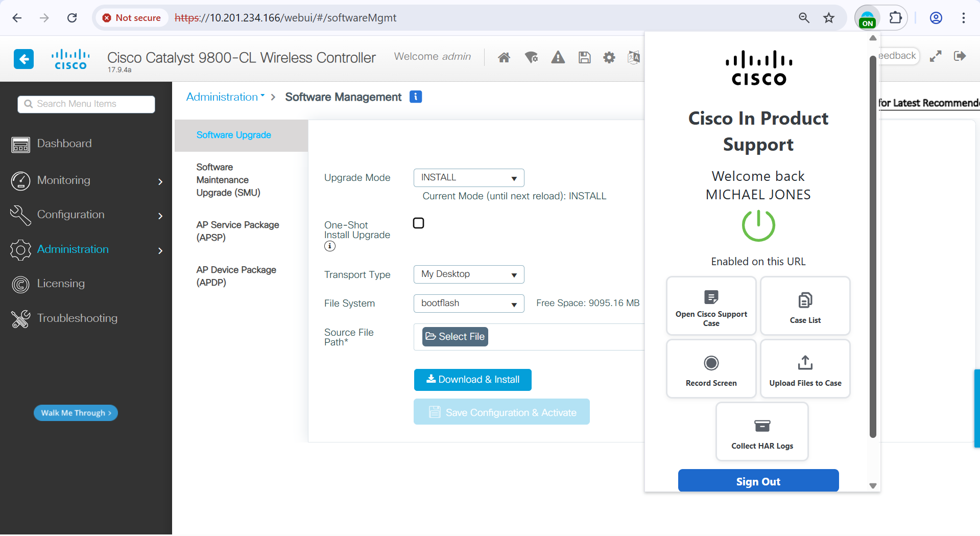Open the Case List tile

(x=805, y=306)
